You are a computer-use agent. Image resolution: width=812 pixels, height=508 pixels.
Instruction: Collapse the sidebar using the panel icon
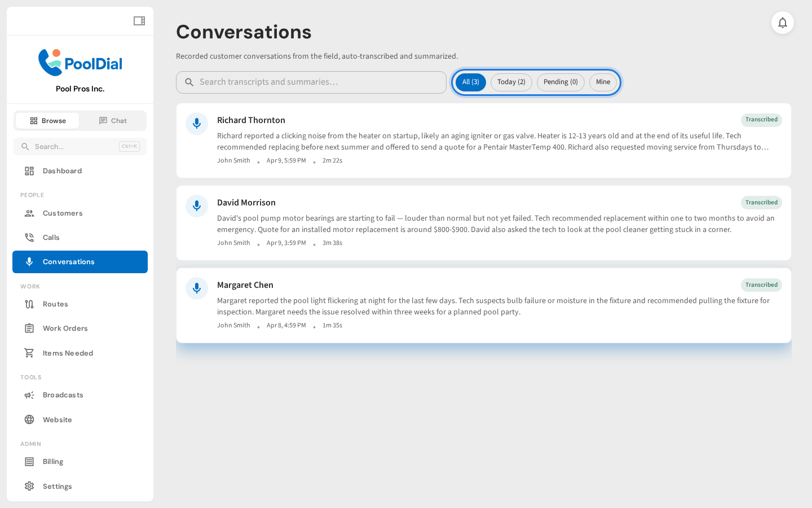(x=139, y=20)
